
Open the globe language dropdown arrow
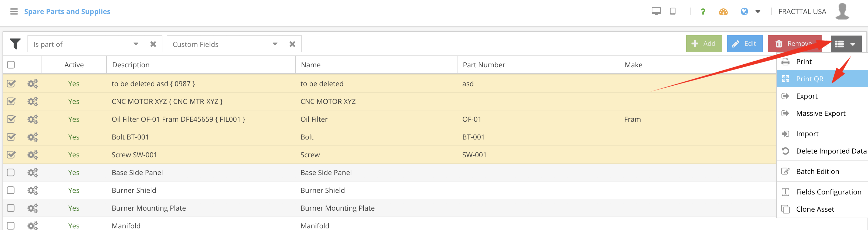pyautogui.click(x=758, y=12)
